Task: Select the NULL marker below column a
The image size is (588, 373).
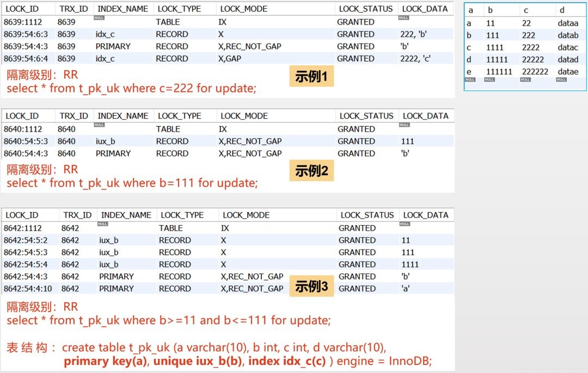Action: tap(471, 79)
